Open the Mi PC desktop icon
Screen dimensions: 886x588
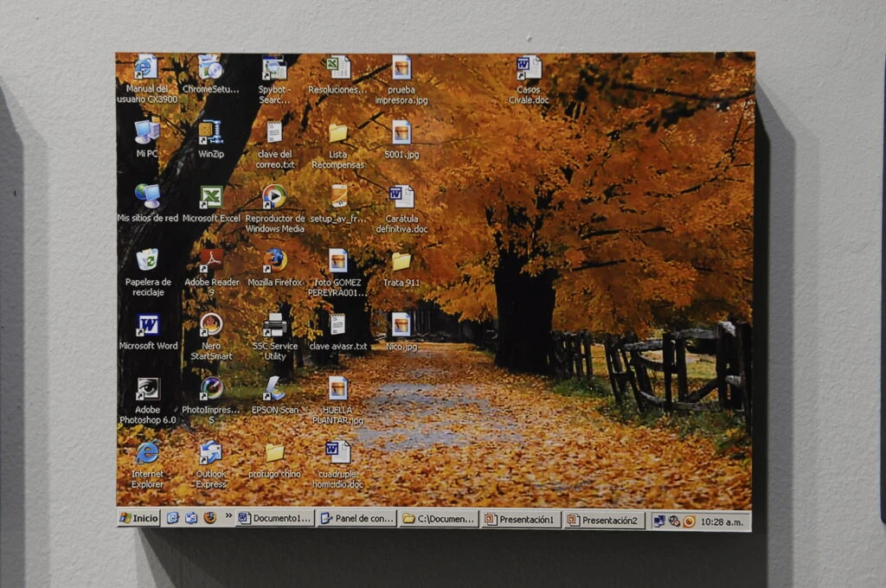pyautogui.click(x=147, y=132)
